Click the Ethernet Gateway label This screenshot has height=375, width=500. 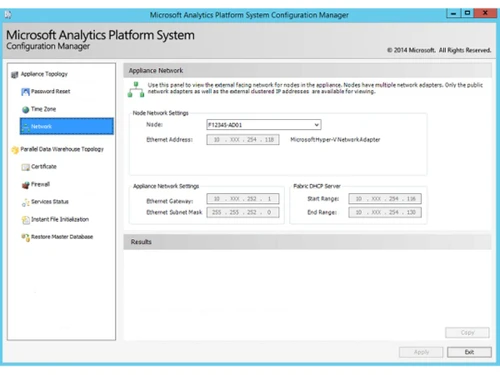click(x=170, y=201)
